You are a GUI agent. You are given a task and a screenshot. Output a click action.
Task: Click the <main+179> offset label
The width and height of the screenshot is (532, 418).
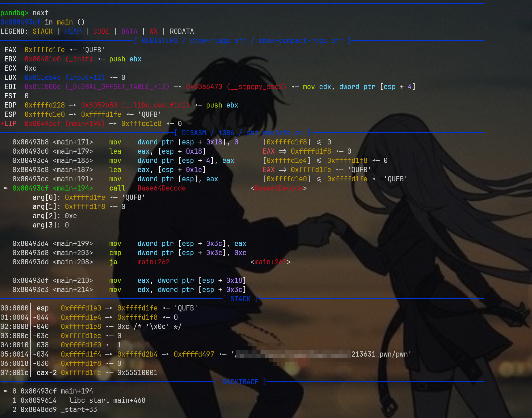point(73,151)
